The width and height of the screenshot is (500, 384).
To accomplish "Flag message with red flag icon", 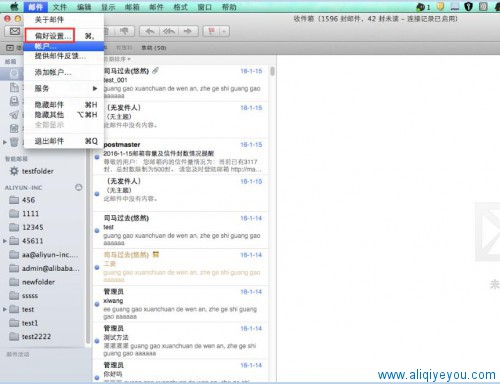I will [x=211, y=31].
